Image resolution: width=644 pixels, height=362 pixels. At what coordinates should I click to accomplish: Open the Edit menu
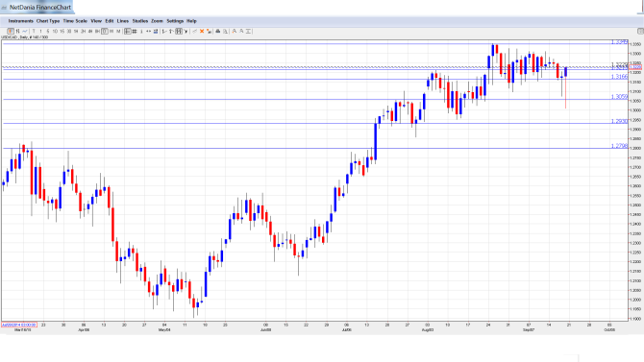point(110,21)
